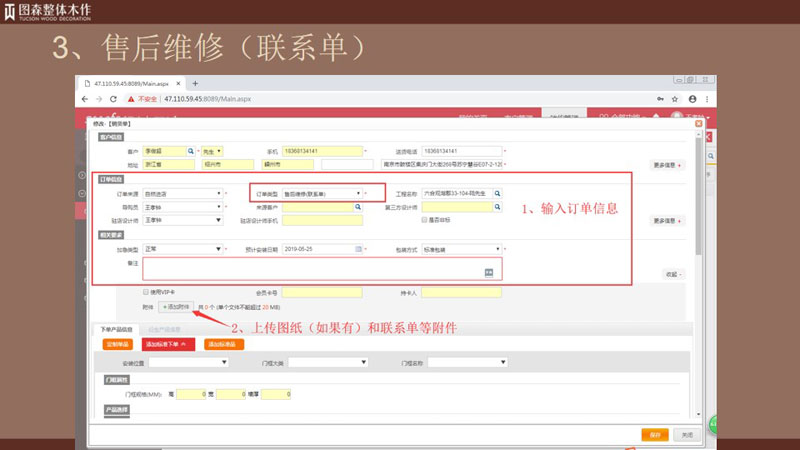Enable the 是否自标 checkbox
800x450 pixels.
coord(424,220)
